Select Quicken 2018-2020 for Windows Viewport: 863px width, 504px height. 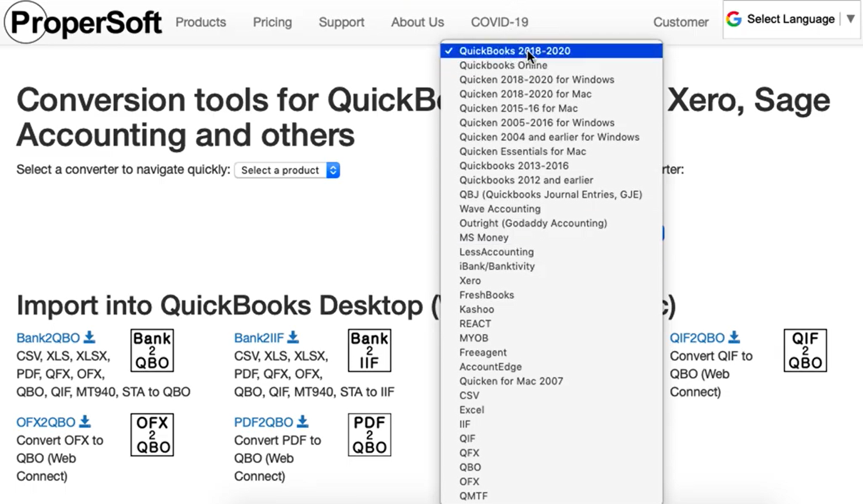point(551,80)
